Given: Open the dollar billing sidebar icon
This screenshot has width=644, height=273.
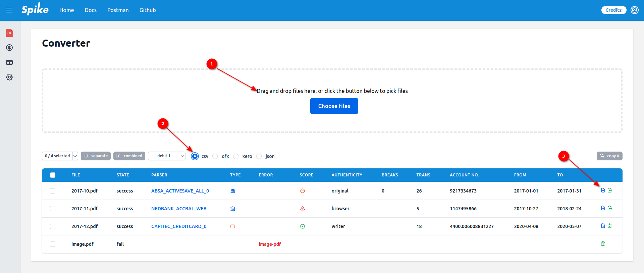Looking at the screenshot, I should pos(9,48).
